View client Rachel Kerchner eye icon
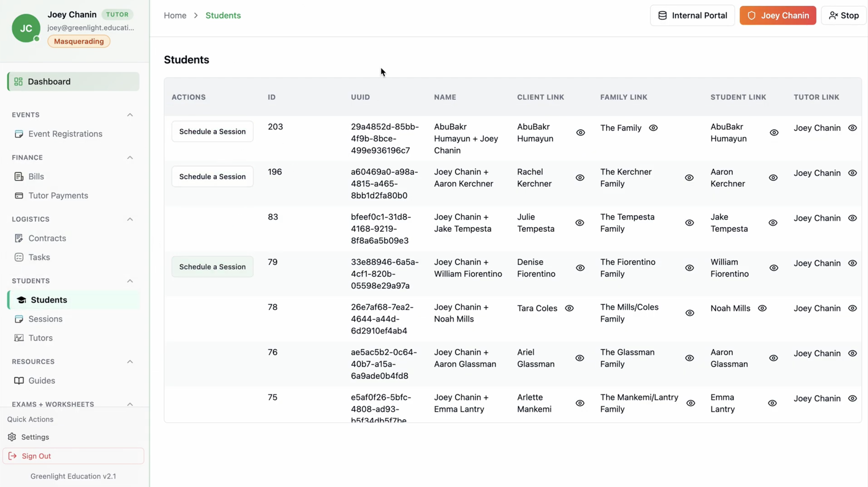This screenshot has width=868, height=487. coord(580,178)
